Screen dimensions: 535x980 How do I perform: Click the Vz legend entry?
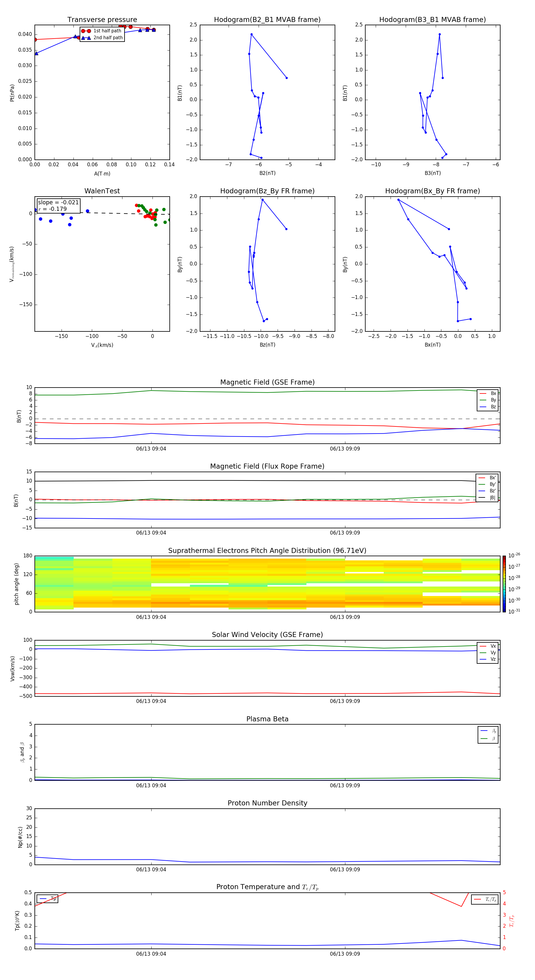tap(488, 659)
